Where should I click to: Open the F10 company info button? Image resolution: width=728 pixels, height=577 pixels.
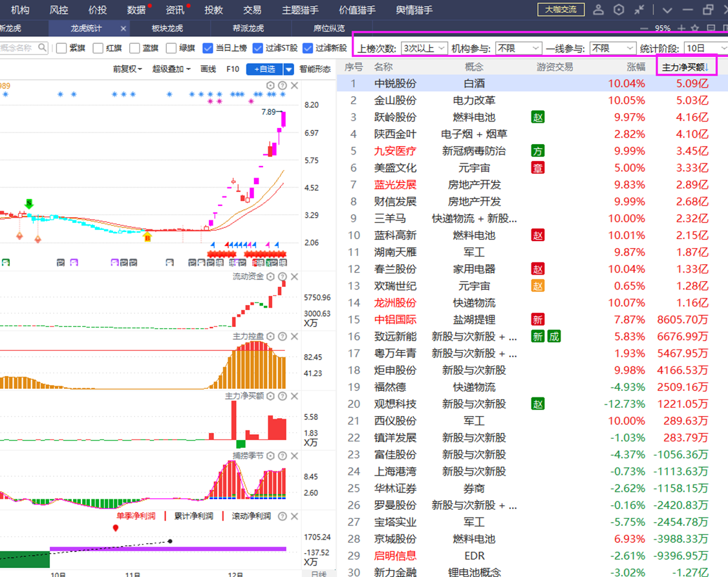coord(233,69)
